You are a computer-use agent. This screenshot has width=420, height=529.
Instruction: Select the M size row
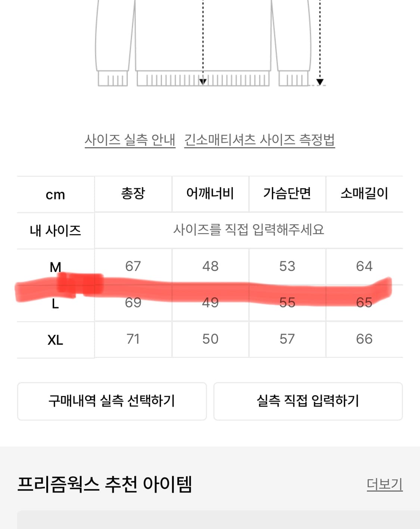pos(55,266)
